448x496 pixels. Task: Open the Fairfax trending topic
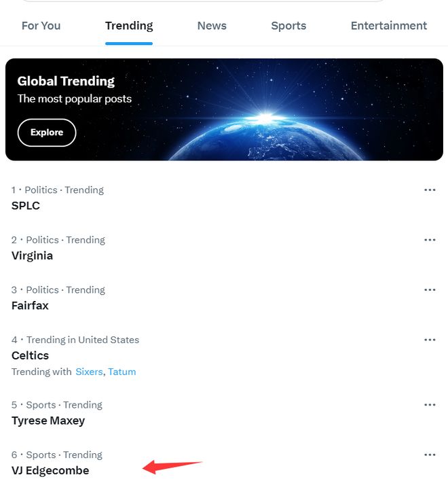click(30, 306)
